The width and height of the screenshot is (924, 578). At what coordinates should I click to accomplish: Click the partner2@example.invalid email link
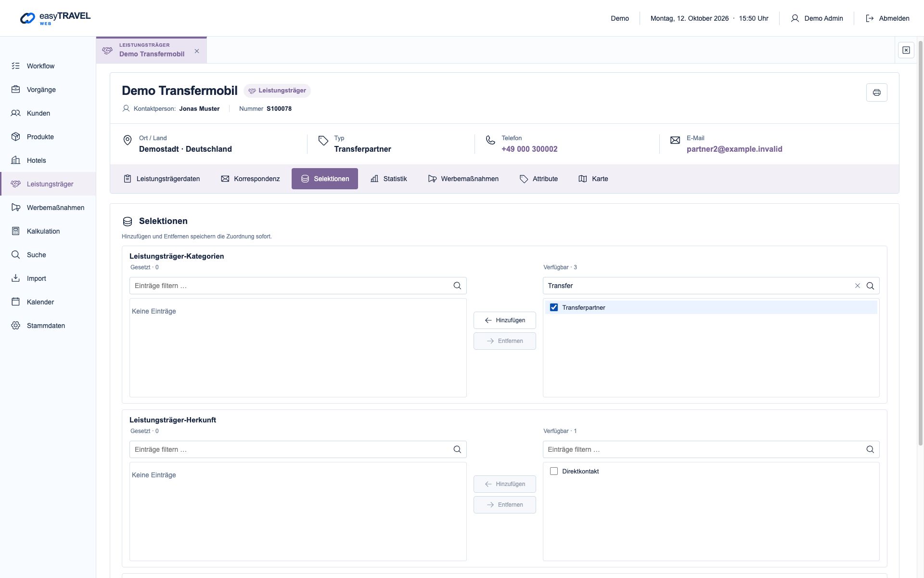734,149
